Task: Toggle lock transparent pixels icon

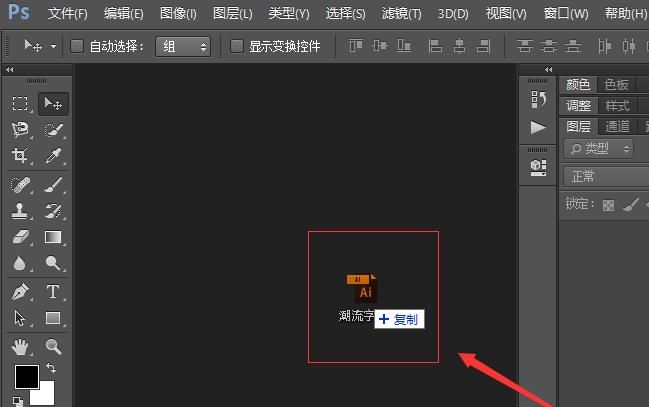Action: 608,205
